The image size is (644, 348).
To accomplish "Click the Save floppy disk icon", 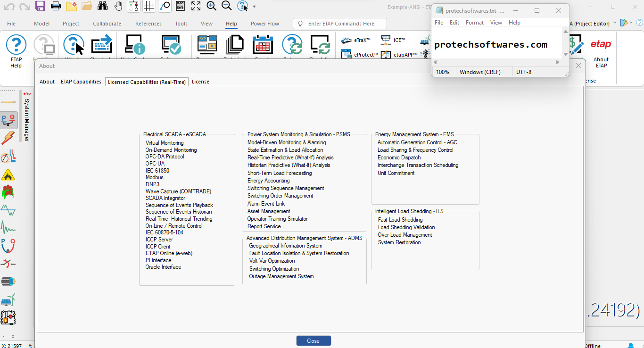I will pyautogui.click(x=40, y=6).
